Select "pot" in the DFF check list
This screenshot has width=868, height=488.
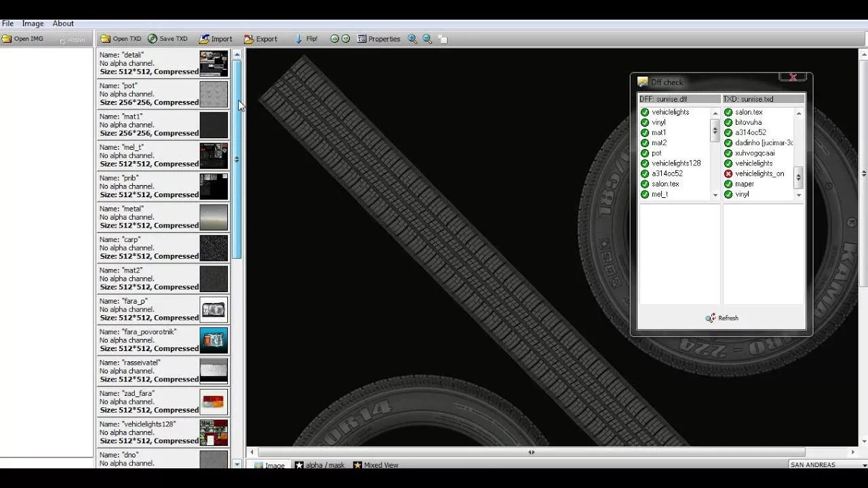click(x=656, y=153)
